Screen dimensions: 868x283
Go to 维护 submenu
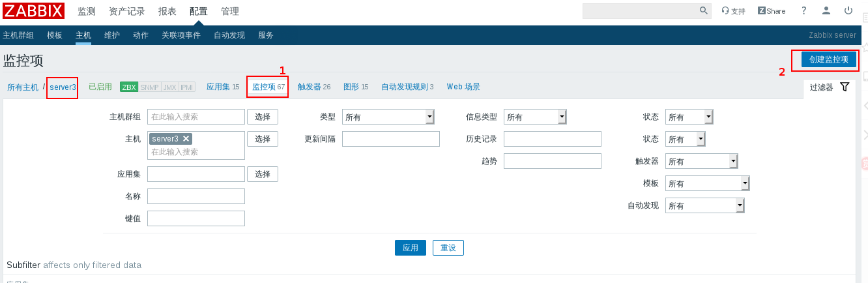coord(112,35)
